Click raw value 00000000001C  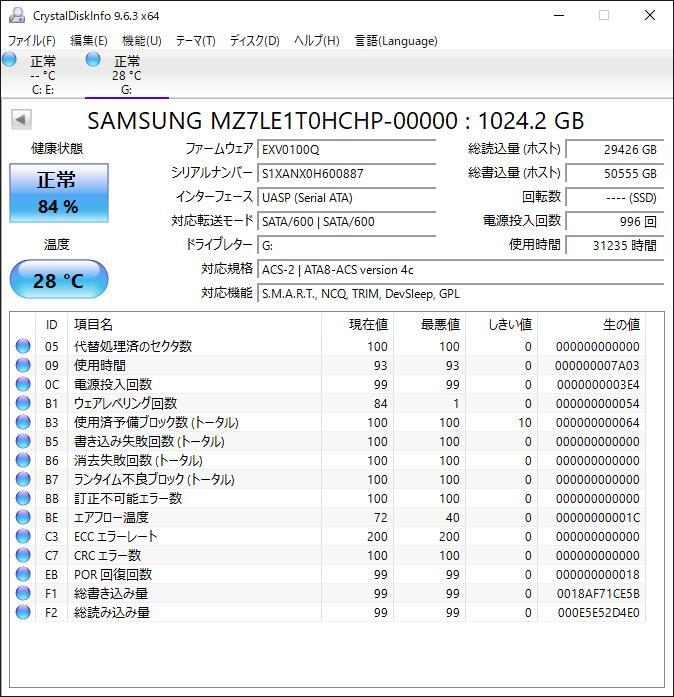(598, 517)
